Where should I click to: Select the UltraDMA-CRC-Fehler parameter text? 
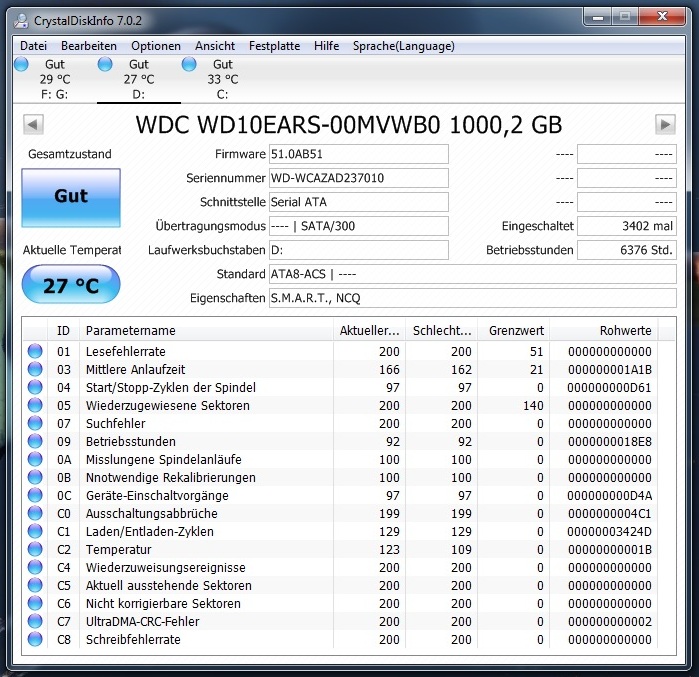(143, 622)
